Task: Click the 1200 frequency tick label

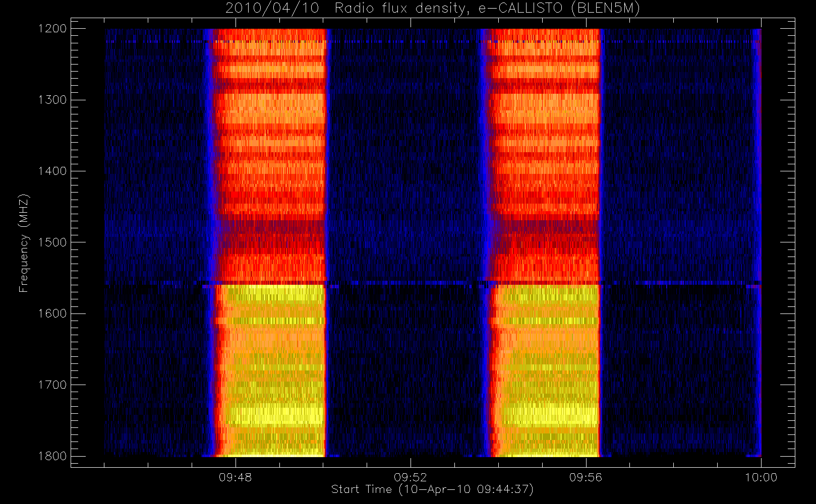Action: pyautogui.click(x=52, y=29)
